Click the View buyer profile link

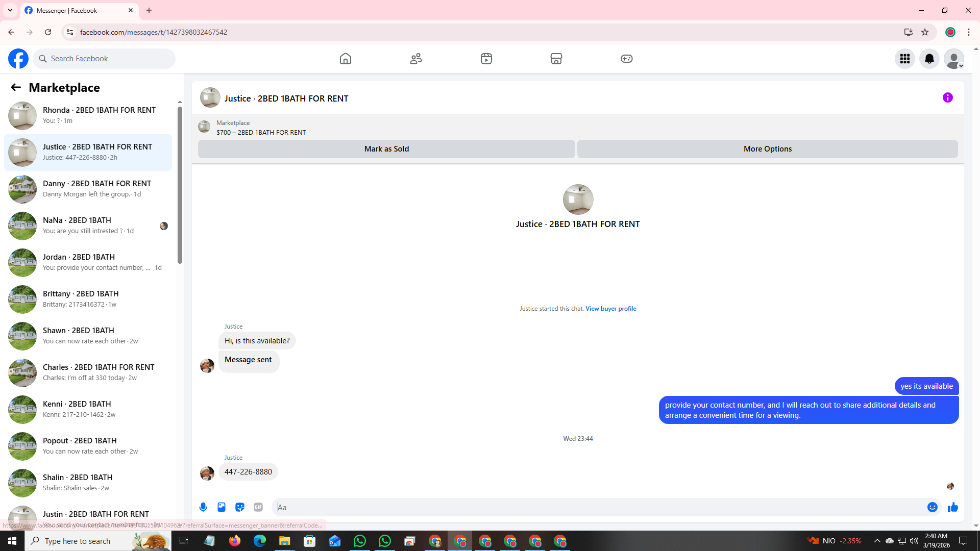[x=610, y=309]
